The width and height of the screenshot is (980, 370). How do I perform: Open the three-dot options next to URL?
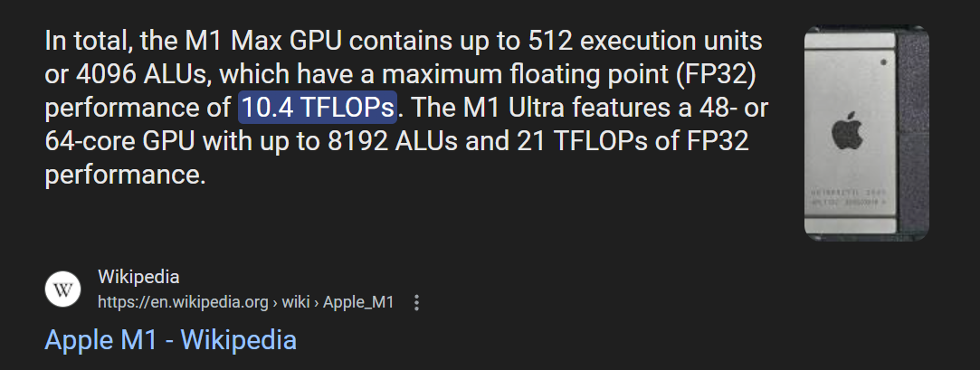pos(416,303)
